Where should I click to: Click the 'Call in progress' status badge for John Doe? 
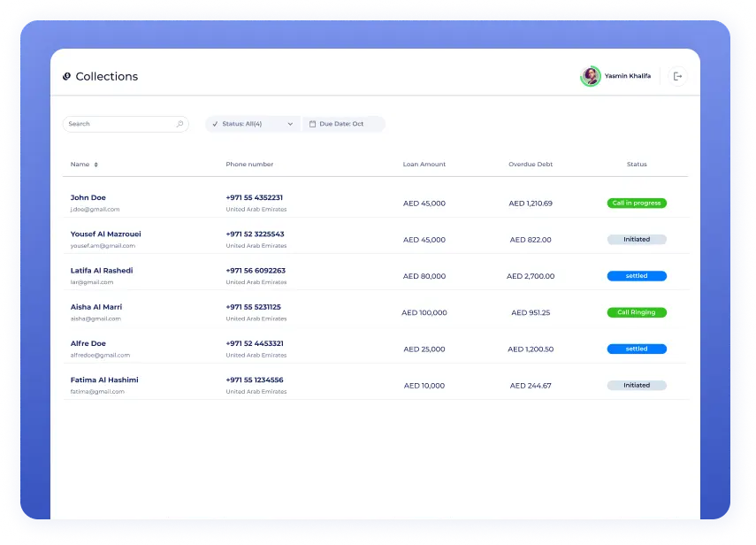637,203
